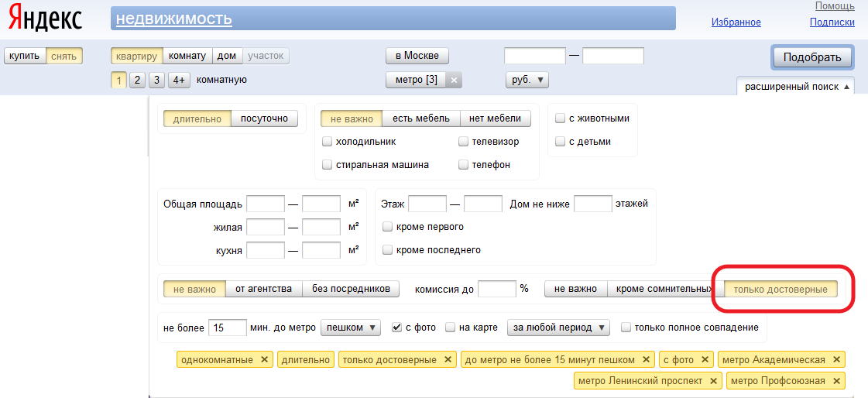Remove the с фото tag
Screen dimensions: 868x398
pos(705,360)
